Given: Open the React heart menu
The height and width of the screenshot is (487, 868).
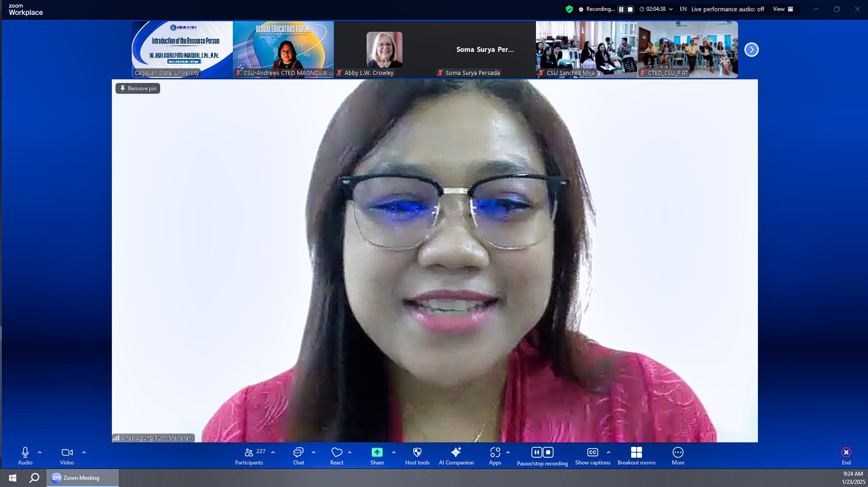Looking at the screenshot, I should (337, 456).
